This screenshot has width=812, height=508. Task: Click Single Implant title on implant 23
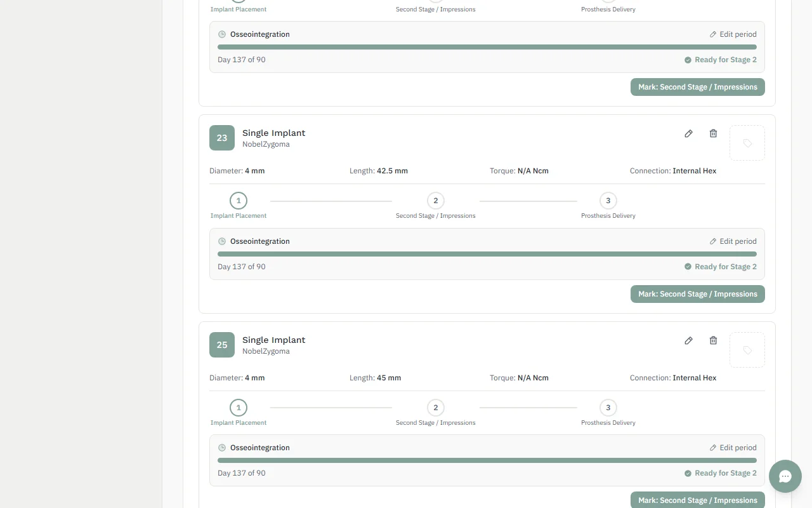pos(274,133)
